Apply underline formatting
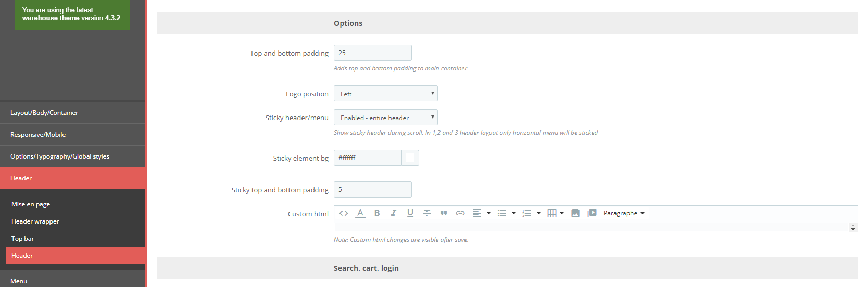The image size is (868, 287). coord(410,213)
